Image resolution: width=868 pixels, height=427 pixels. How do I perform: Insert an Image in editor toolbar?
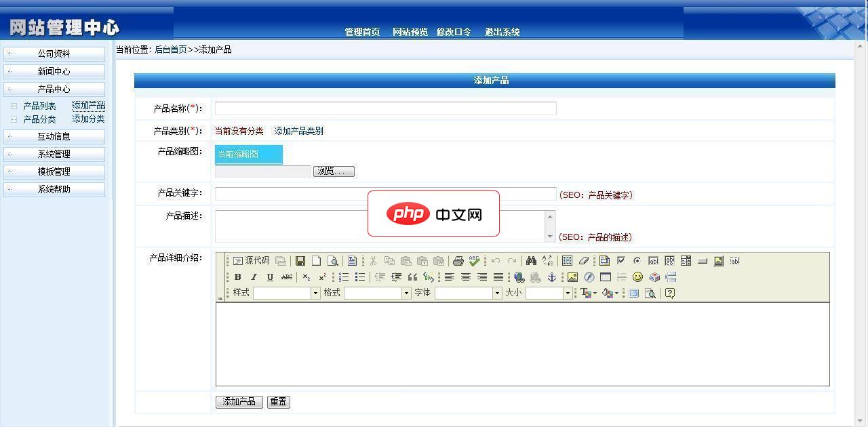[x=572, y=277]
